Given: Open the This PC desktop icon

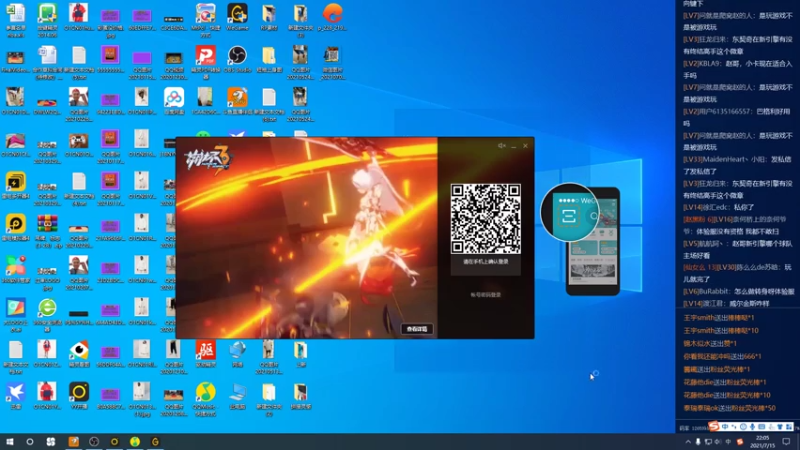Looking at the screenshot, I should 237,396.
